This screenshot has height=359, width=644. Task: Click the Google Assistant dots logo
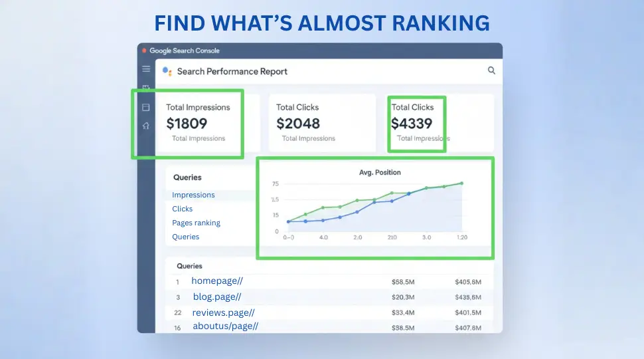[167, 71]
